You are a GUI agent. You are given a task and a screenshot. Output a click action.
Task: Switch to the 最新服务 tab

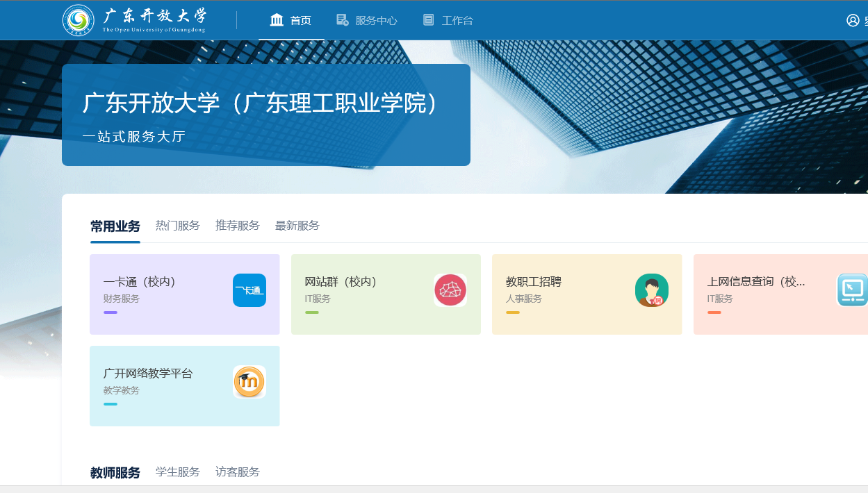(297, 226)
